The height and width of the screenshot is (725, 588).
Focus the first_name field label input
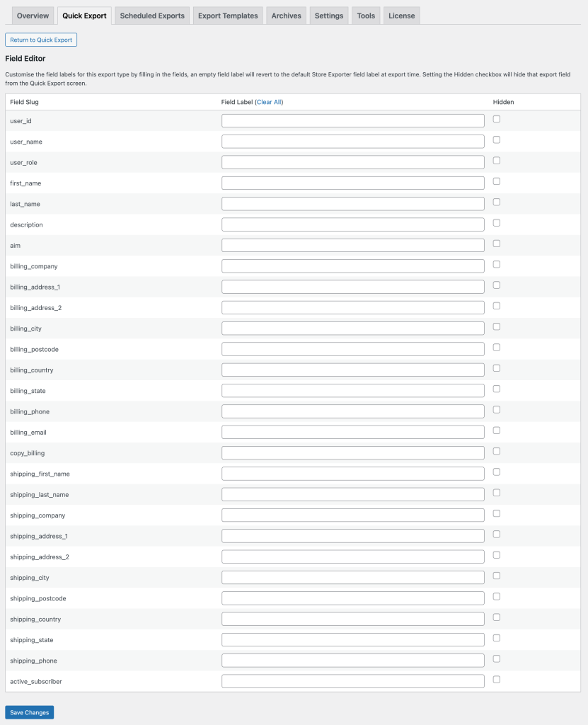352,183
